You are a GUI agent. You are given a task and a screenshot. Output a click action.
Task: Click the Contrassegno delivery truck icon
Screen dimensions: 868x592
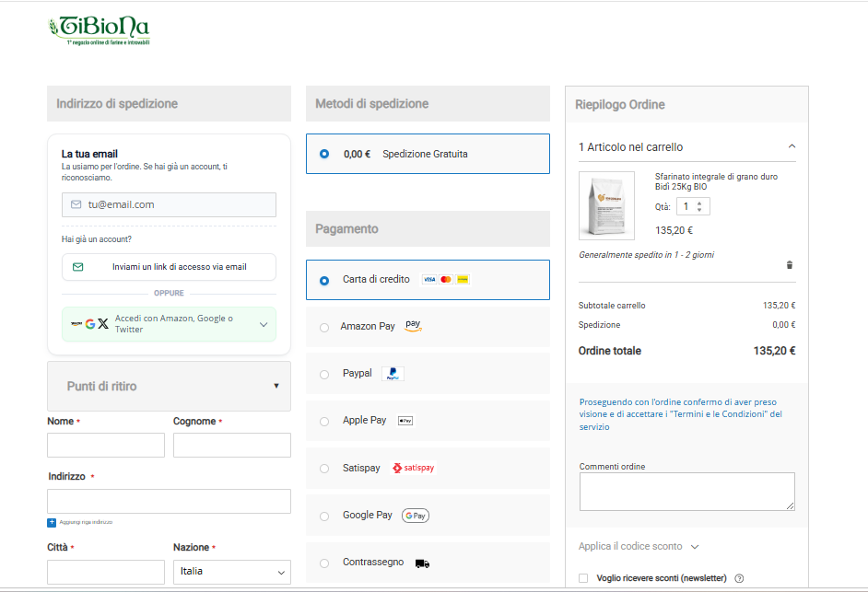[x=422, y=563]
